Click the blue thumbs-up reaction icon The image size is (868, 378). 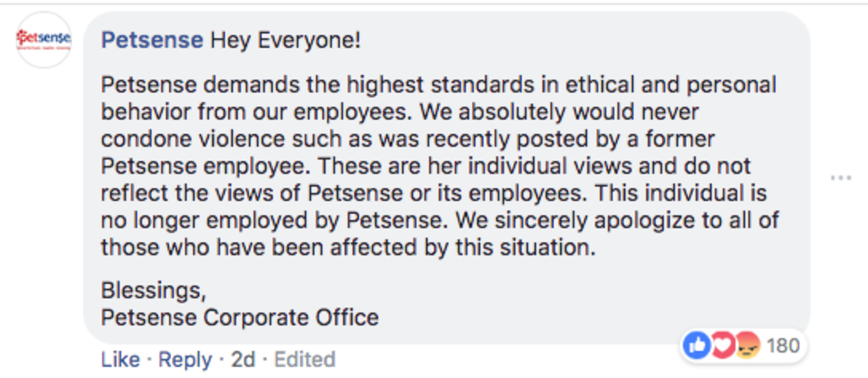[x=697, y=346]
